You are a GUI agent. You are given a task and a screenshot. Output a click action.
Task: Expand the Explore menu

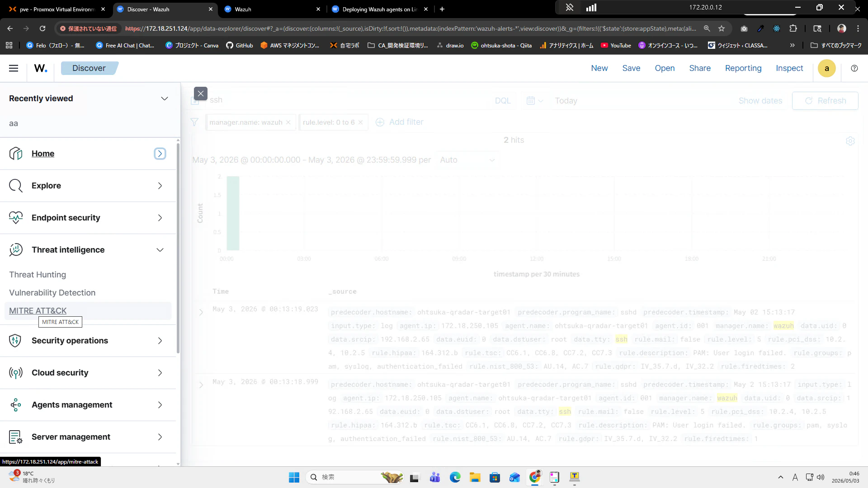160,186
